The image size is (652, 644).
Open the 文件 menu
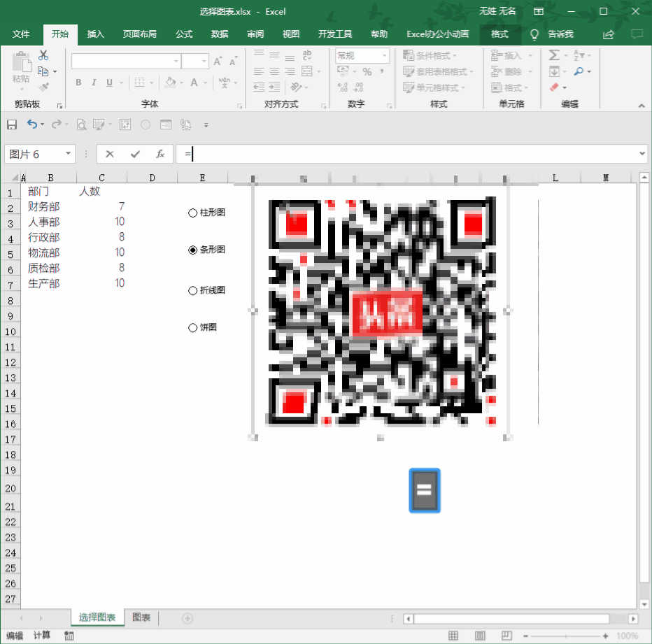[21, 34]
